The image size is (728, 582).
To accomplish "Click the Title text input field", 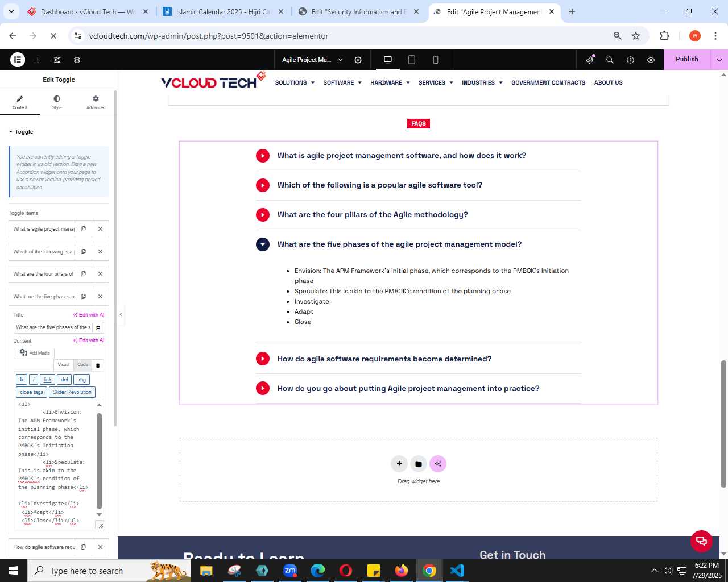I will click(52, 327).
